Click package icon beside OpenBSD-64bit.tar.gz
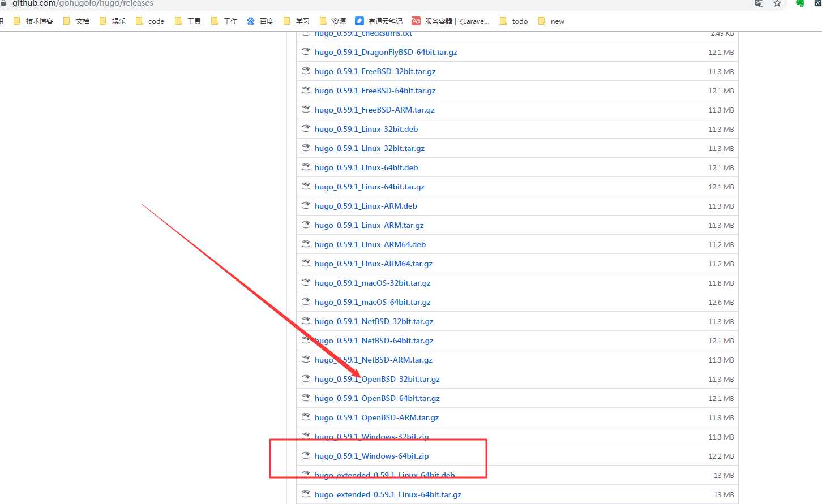The width and height of the screenshot is (822, 504). pos(306,398)
